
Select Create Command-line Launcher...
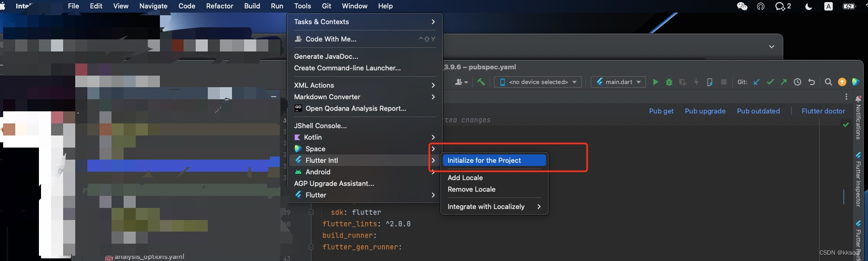365,68
